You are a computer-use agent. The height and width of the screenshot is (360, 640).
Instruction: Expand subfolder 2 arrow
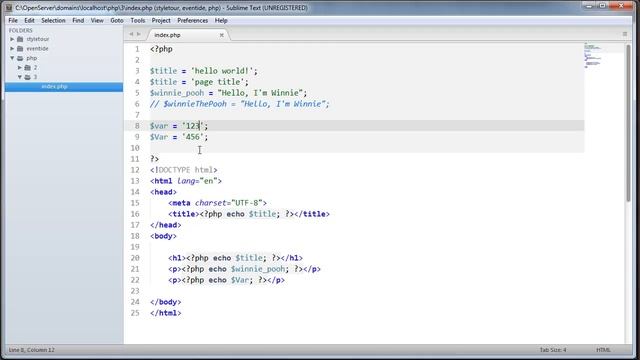pyautogui.click(x=20, y=67)
